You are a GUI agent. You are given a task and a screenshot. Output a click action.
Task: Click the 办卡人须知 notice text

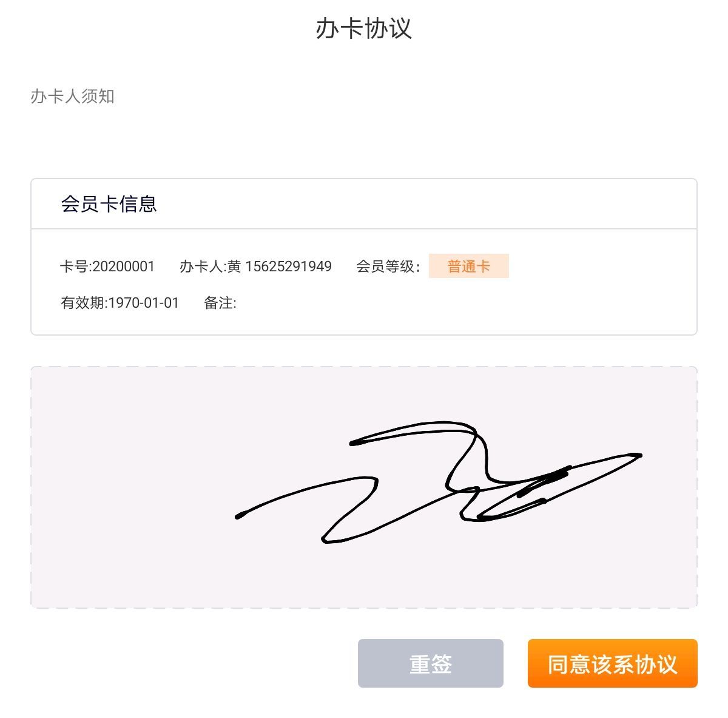[73, 97]
